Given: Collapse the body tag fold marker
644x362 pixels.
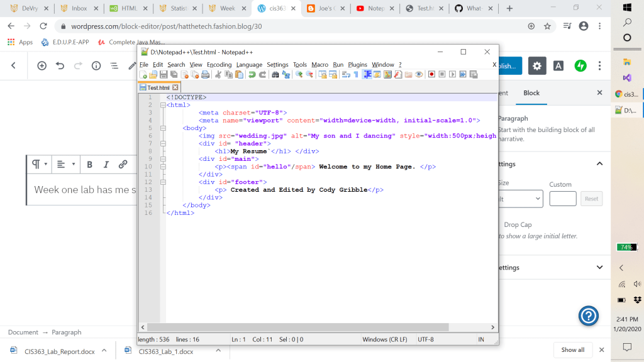Looking at the screenshot, I should click(x=163, y=128).
